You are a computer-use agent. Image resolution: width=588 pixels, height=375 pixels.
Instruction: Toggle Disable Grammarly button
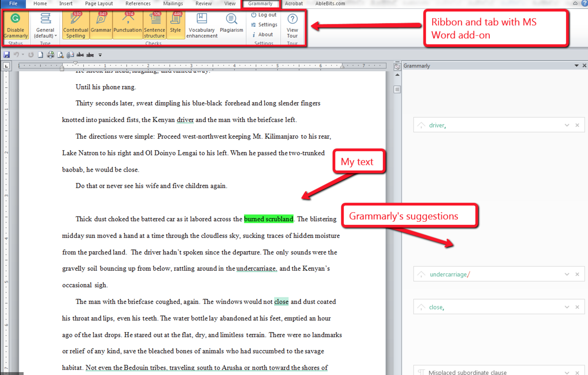coord(15,25)
